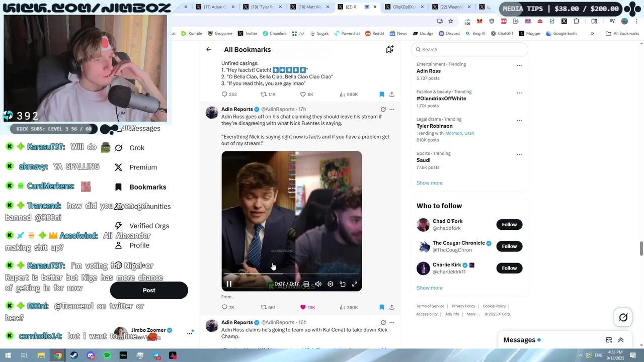Open the Chrome extensions puzzle icon
Viewport: 644px width, 362px height.
point(577,21)
